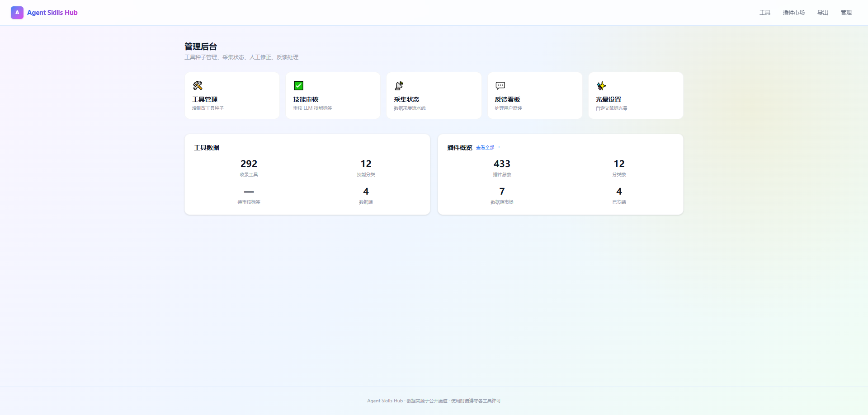Click the 处理用户反馈 description text

[x=508, y=108]
